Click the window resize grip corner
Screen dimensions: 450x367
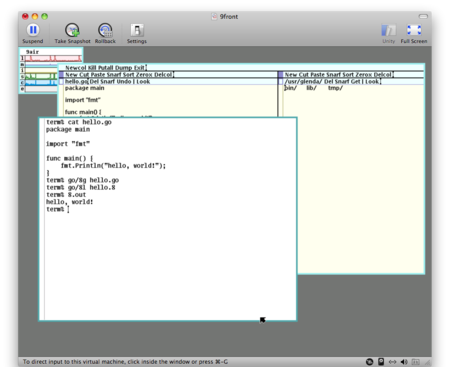428,362
